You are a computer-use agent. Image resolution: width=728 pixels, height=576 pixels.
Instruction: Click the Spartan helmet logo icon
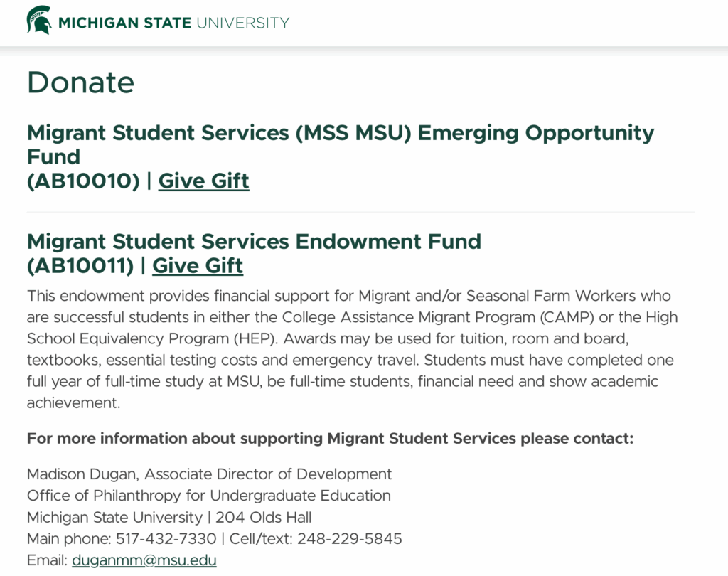pyautogui.click(x=39, y=21)
